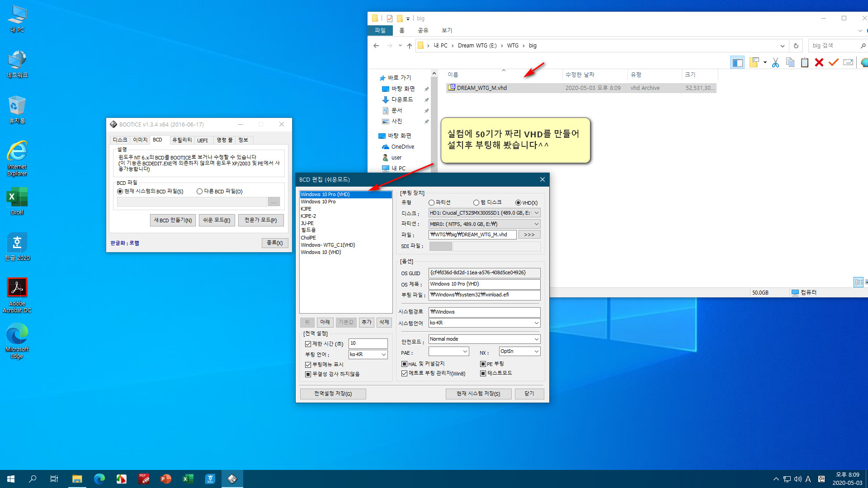Select the 파티션 radio button
The height and width of the screenshot is (488, 868).
[431, 203]
